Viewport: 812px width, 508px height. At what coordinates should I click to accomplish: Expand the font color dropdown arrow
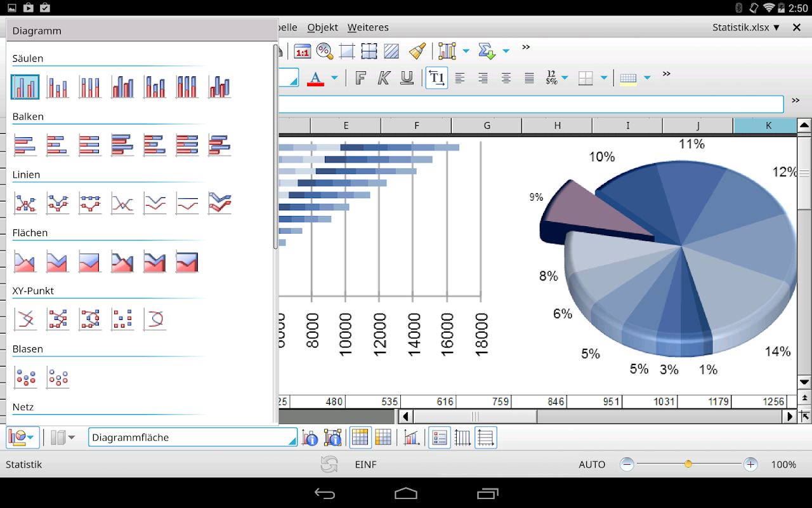(334, 78)
